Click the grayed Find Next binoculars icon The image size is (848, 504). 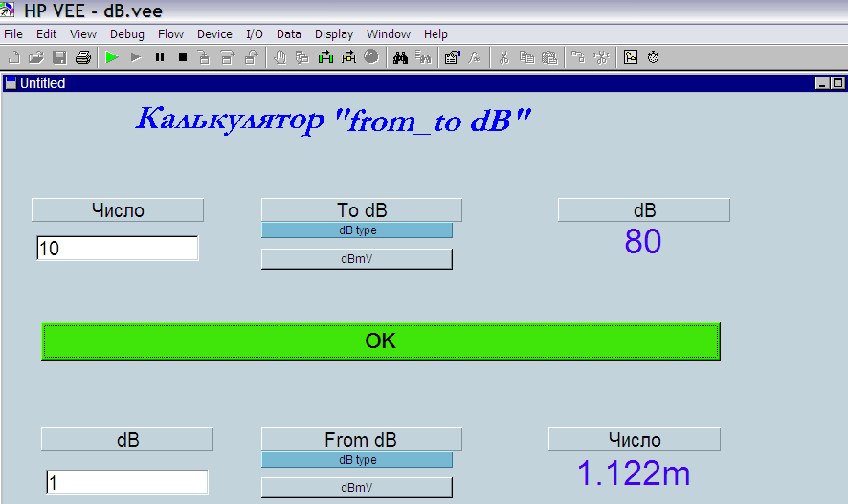pyautogui.click(x=423, y=57)
